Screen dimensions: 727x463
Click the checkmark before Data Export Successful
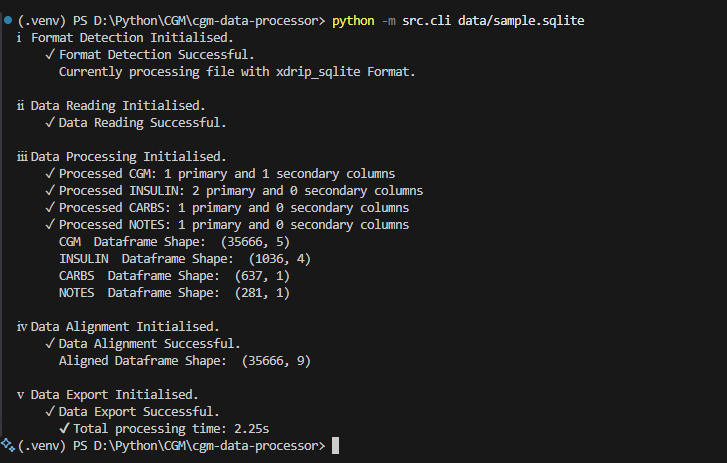(50, 411)
